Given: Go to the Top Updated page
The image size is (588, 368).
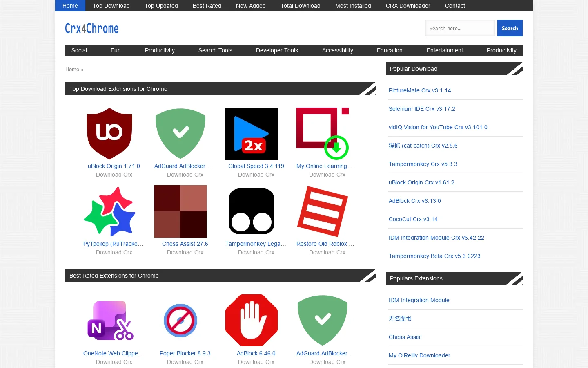Looking at the screenshot, I should pyautogui.click(x=161, y=6).
